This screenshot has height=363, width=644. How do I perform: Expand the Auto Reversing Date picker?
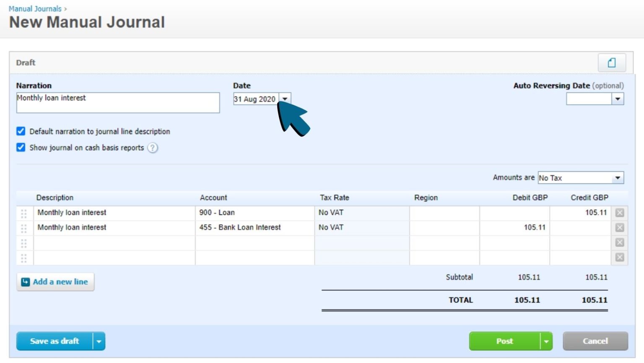click(618, 99)
